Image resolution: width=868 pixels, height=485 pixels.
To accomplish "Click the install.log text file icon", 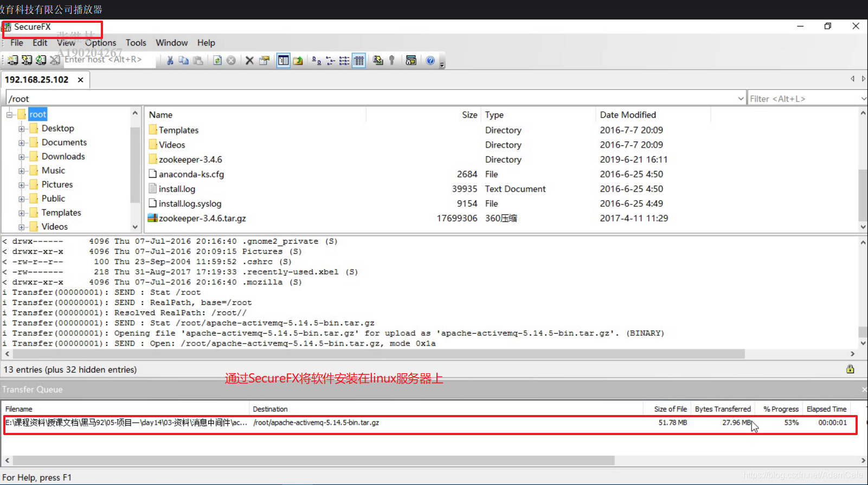I will click(153, 189).
